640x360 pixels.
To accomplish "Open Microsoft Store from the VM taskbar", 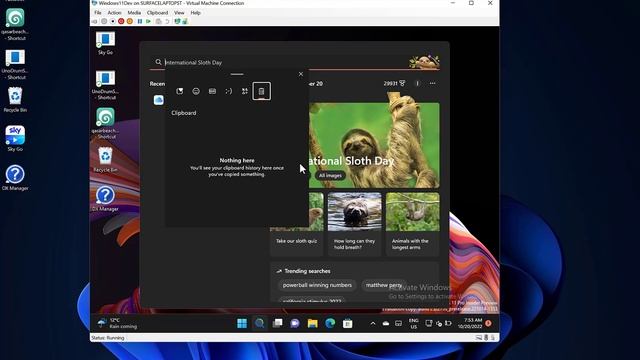I will (347, 323).
